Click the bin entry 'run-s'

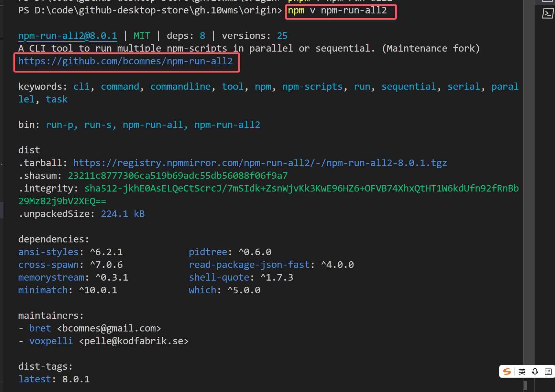98,125
